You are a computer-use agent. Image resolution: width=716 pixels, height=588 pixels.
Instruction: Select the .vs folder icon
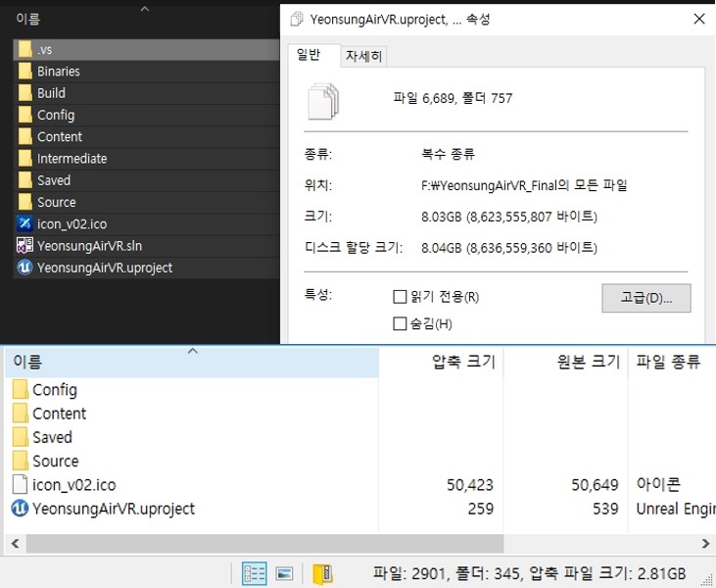tap(25, 49)
